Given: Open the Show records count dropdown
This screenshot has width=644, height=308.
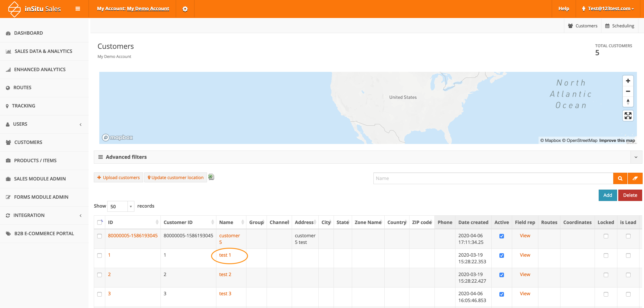Looking at the screenshot, I should pyautogui.click(x=121, y=206).
